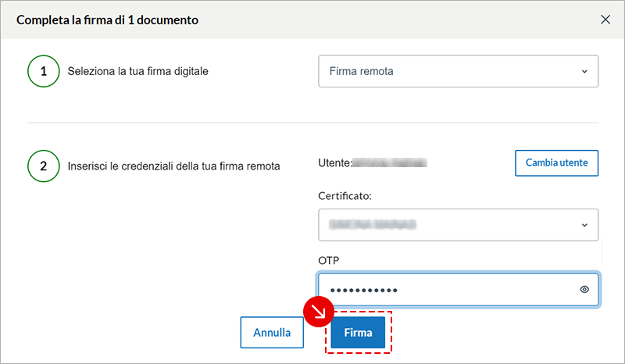
Task: Click the OTP field label
Action: (329, 259)
